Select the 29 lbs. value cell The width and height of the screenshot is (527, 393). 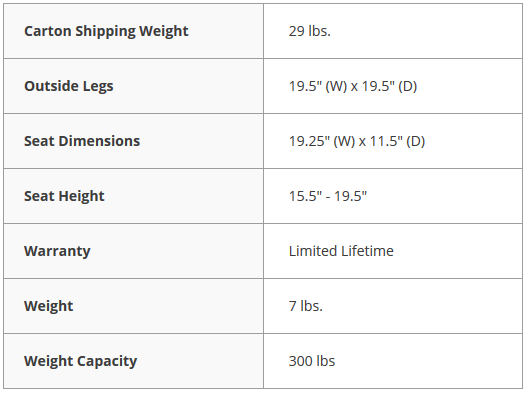[393, 31]
